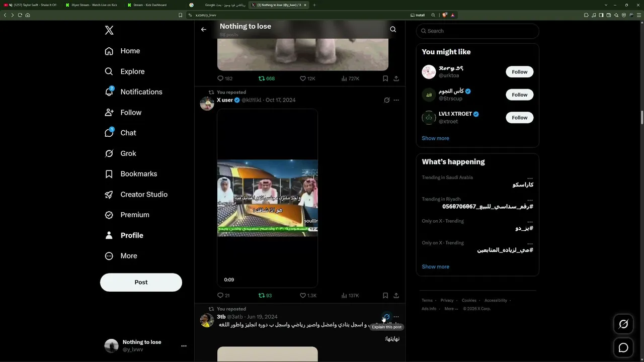Image resolution: width=644 pixels, height=362 pixels.
Task: Click the X logo in the sidebar
Action: [x=109, y=30]
